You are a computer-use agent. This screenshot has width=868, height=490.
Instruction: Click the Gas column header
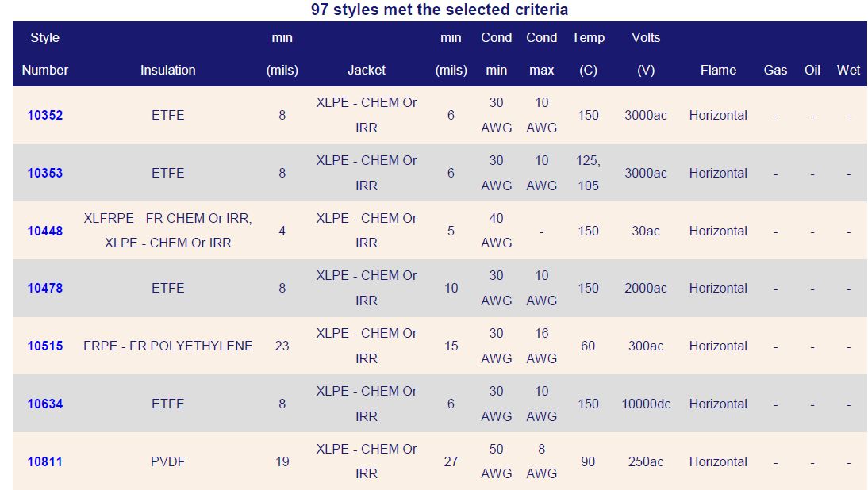pyautogui.click(x=775, y=70)
